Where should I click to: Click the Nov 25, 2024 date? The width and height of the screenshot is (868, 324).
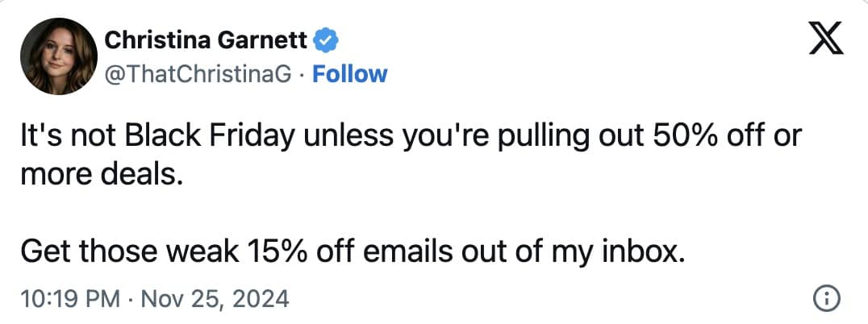[x=215, y=300]
